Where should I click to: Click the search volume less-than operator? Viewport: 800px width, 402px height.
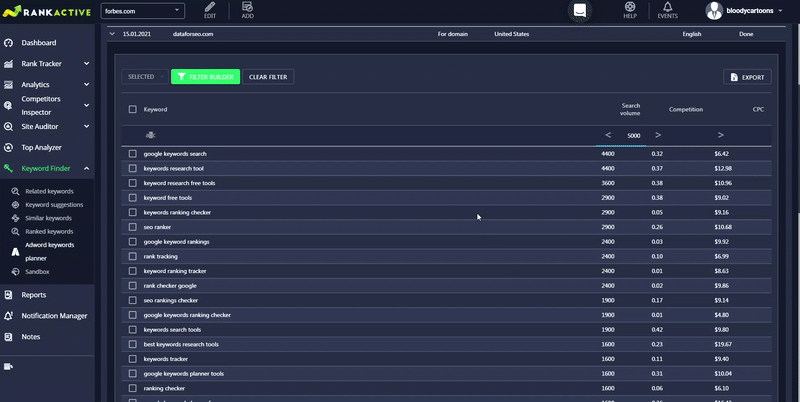pyautogui.click(x=608, y=135)
